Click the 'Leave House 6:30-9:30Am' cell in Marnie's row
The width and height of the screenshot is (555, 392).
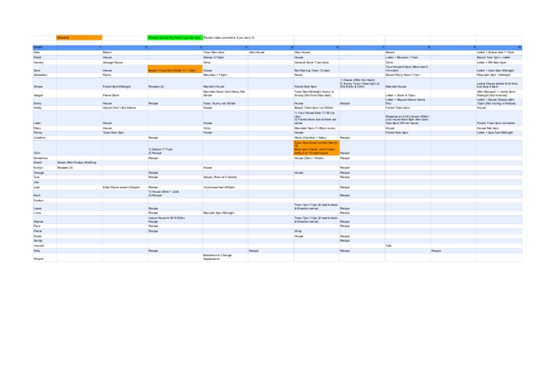175,219
